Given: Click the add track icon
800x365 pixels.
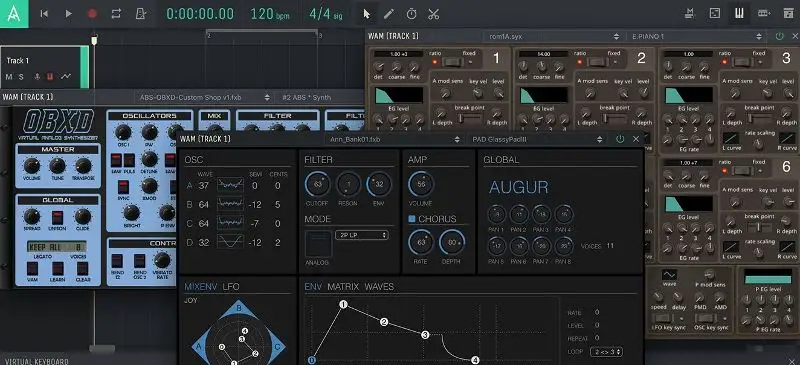Looking at the screenshot, I should [x=764, y=14].
